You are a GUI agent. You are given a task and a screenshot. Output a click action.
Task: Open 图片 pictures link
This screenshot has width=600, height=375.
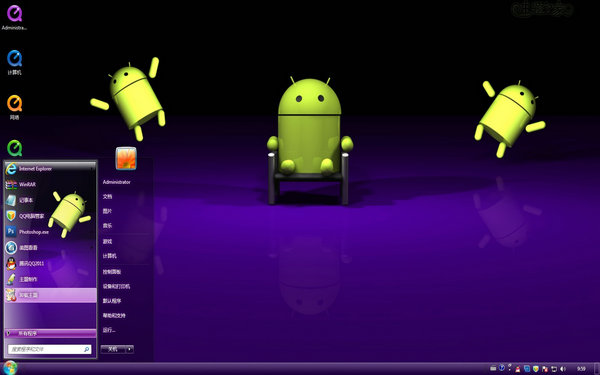(107, 211)
